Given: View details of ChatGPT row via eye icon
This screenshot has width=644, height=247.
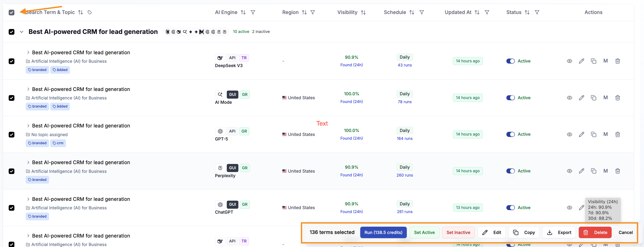Looking at the screenshot, I should click(x=569, y=208).
